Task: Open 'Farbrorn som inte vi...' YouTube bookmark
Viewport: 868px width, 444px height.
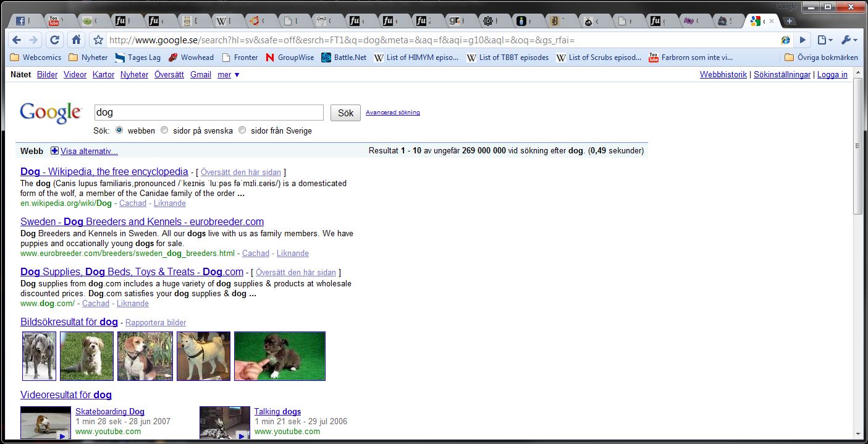Action: click(691, 58)
